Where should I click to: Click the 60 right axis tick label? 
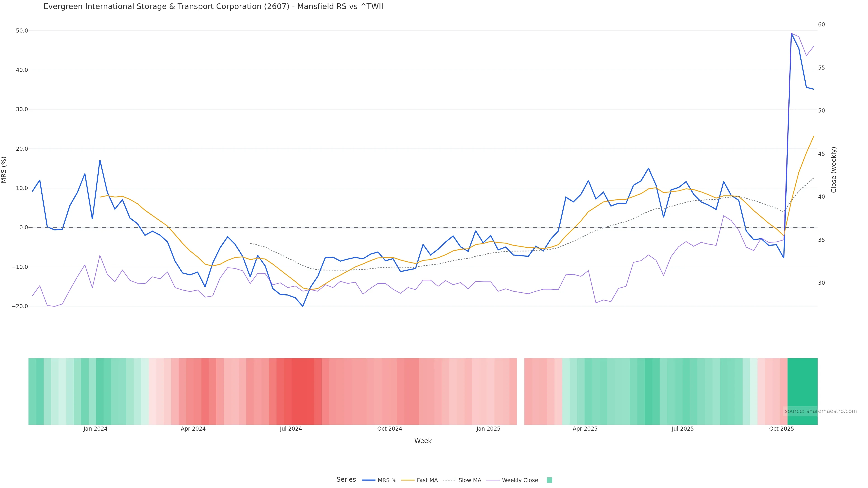tap(821, 25)
